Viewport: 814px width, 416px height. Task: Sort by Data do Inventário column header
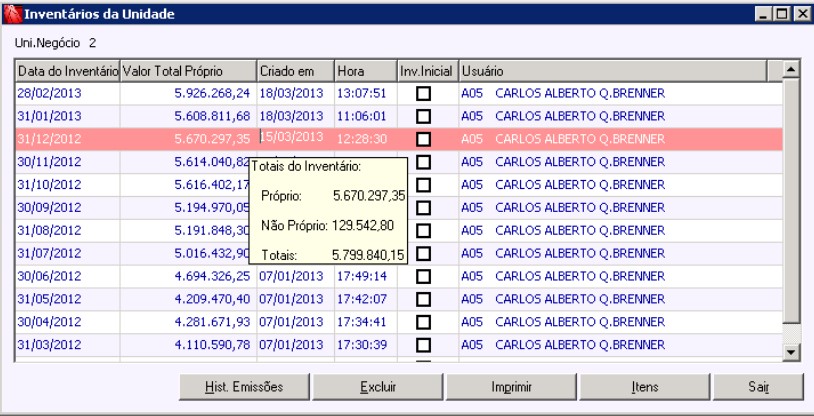(68, 71)
